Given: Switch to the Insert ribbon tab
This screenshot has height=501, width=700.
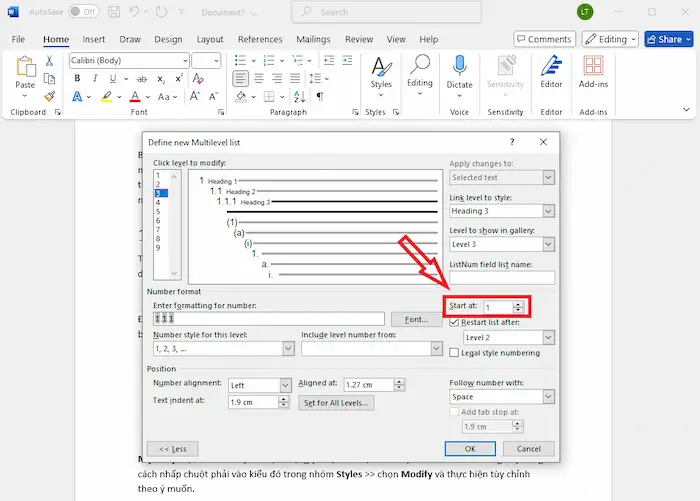Looking at the screenshot, I should pos(94,39).
